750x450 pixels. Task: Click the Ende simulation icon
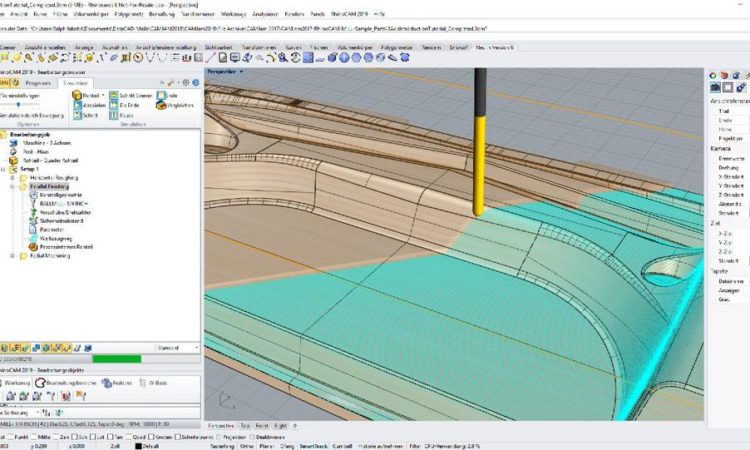161,95
